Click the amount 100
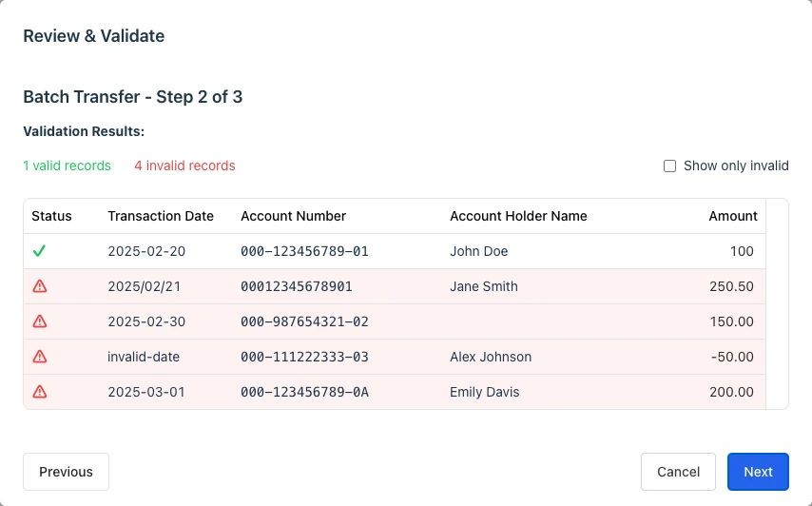The image size is (812, 506). pos(742,251)
